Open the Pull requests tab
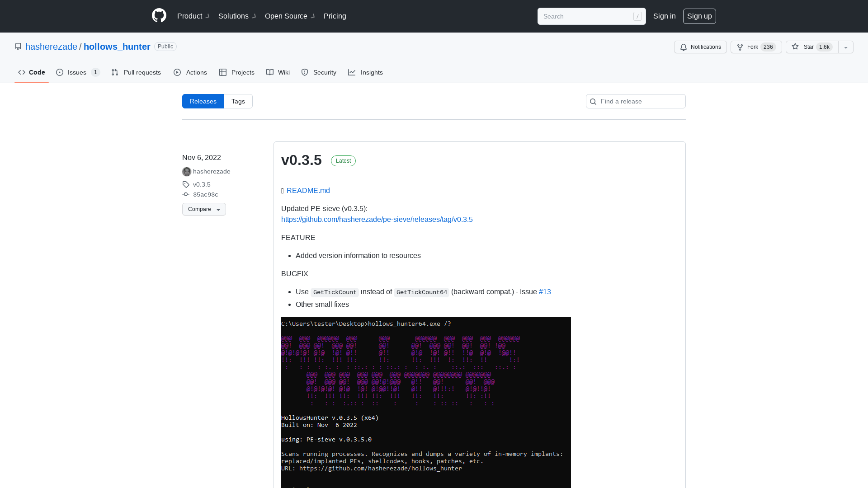 (x=136, y=72)
